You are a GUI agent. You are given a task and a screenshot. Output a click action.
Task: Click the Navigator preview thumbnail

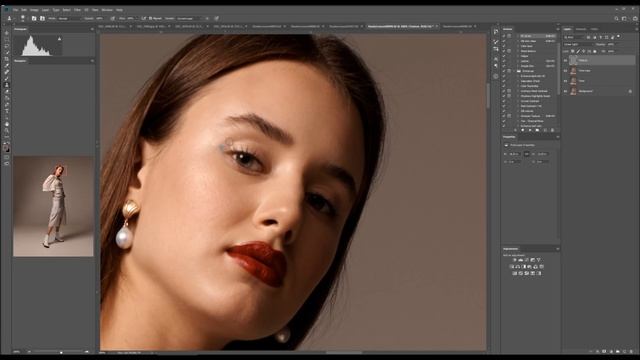point(53,206)
